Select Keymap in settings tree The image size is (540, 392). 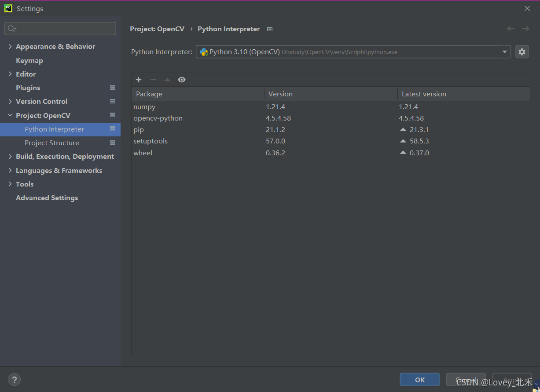29,60
